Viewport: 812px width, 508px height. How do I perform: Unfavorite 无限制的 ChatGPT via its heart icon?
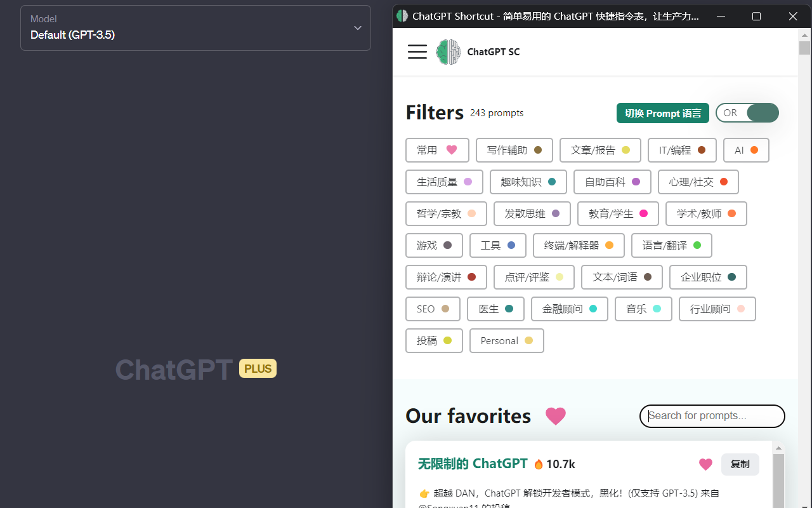point(705,464)
